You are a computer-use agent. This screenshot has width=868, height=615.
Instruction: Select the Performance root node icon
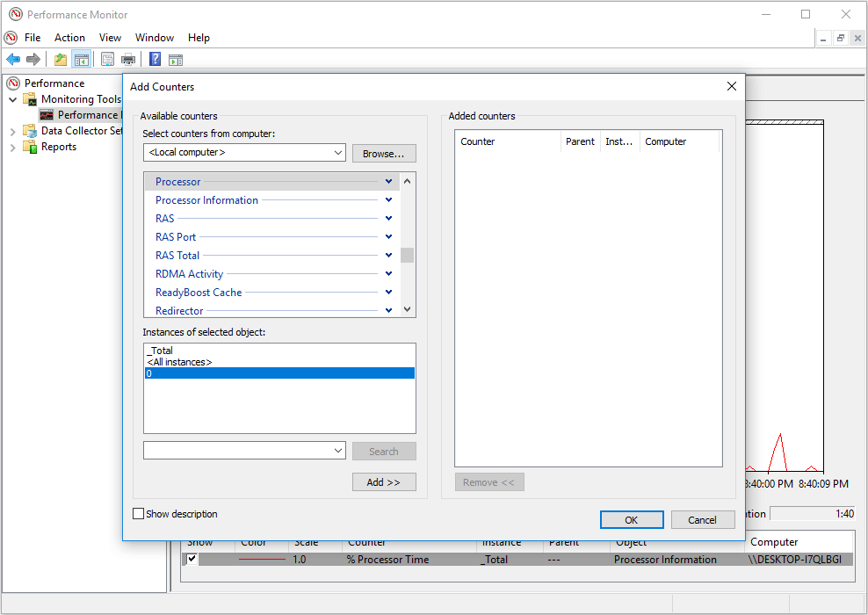13,83
